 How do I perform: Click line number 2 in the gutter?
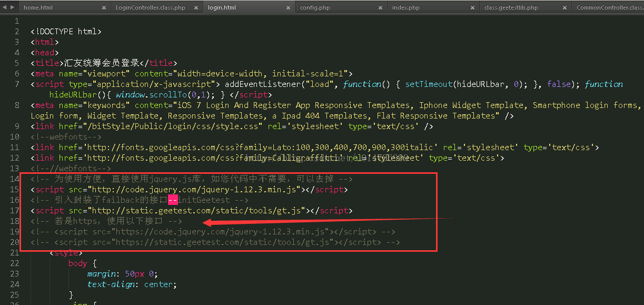click(x=17, y=32)
